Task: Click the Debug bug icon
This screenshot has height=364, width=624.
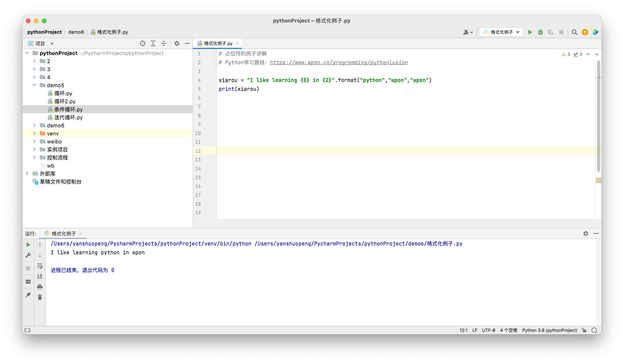Action: (x=540, y=32)
